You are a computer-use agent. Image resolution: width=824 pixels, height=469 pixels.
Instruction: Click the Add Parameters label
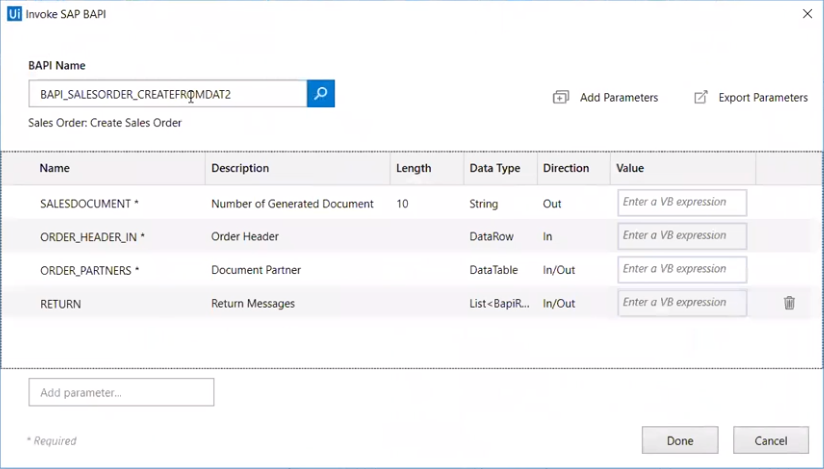coord(619,98)
